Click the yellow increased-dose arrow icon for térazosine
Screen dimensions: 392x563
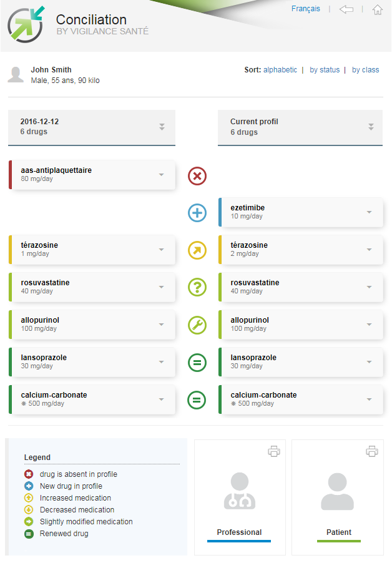click(x=197, y=250)
